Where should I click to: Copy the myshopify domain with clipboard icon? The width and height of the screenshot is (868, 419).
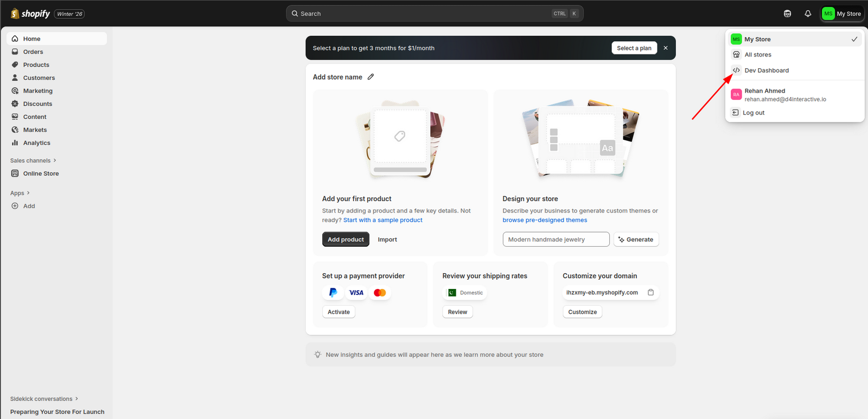[x=650, y=292]
